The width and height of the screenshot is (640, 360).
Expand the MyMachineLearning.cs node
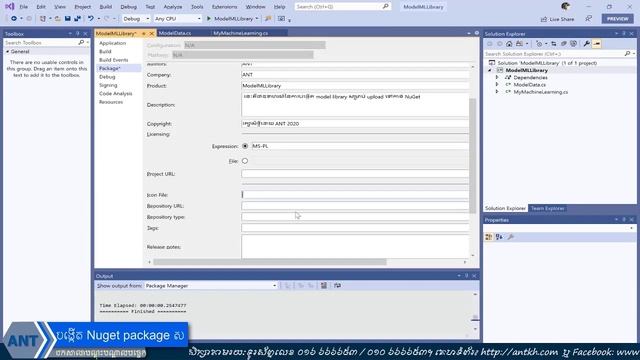coord(497,92)
